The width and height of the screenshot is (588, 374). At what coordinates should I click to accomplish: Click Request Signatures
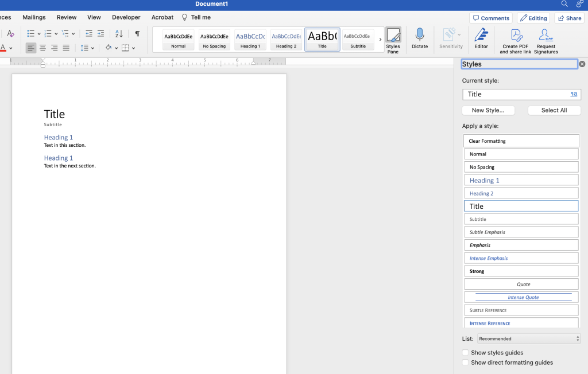546,41
